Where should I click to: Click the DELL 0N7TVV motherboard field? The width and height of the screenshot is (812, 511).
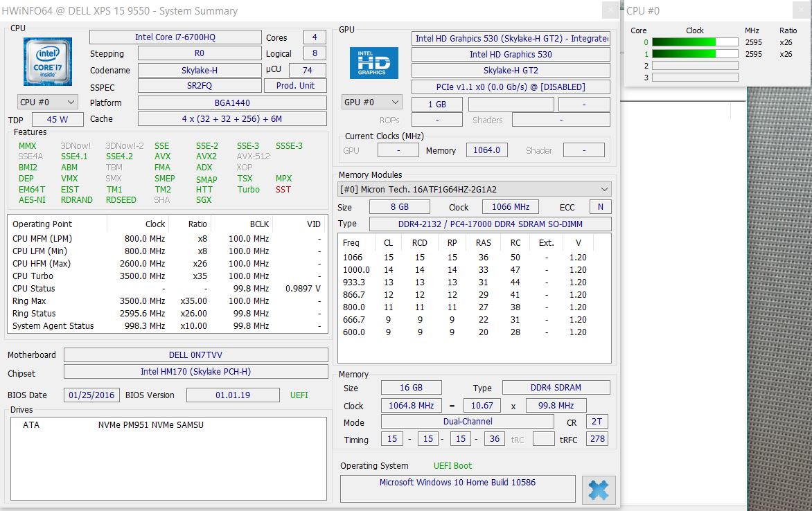point(196,355)
